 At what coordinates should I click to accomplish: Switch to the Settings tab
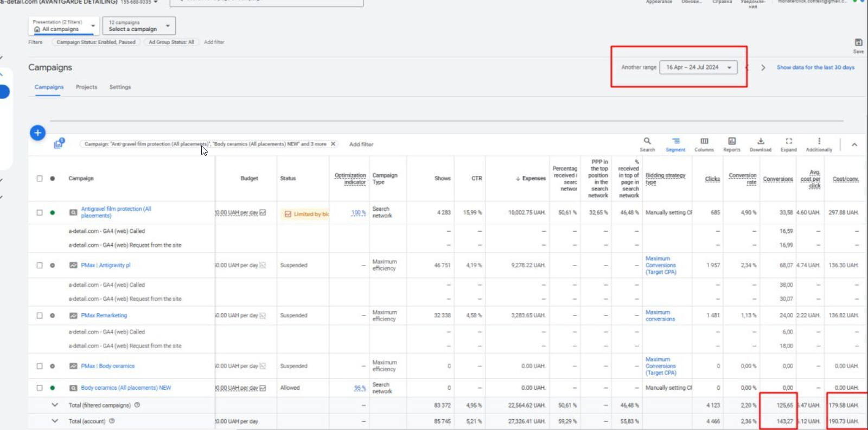tap(120, 87)
